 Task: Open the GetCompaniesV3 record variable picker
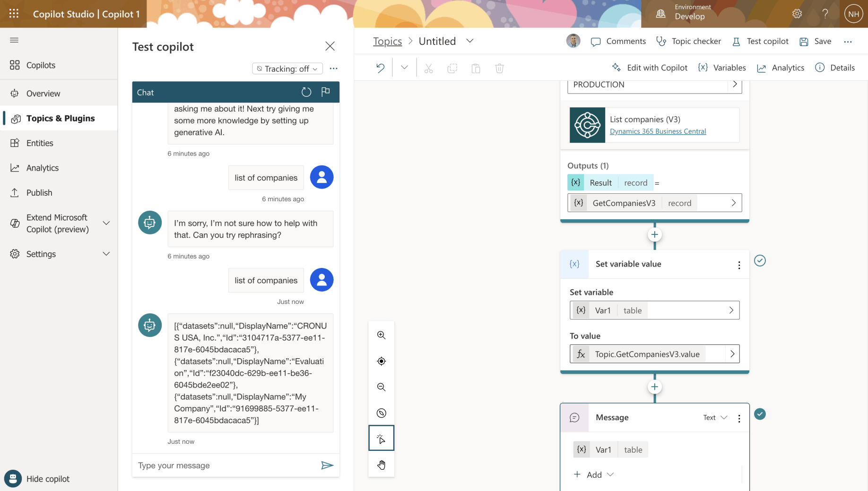tap(655, 203)
